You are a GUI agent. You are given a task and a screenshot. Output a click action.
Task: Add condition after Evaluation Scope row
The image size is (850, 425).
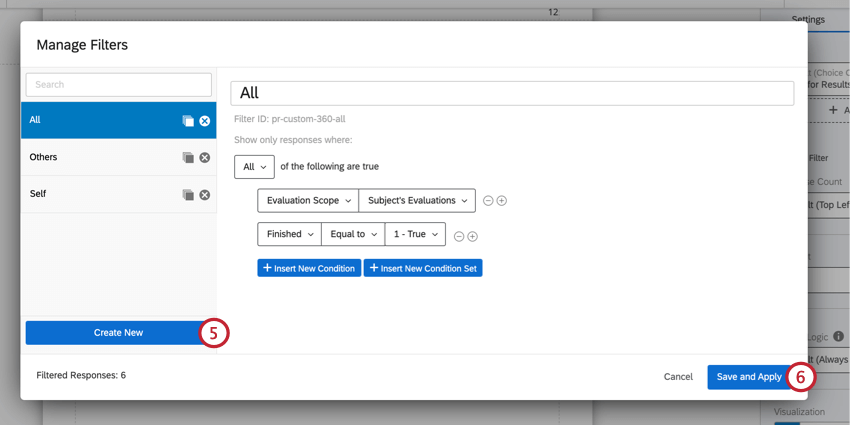(x=502, y=201)
